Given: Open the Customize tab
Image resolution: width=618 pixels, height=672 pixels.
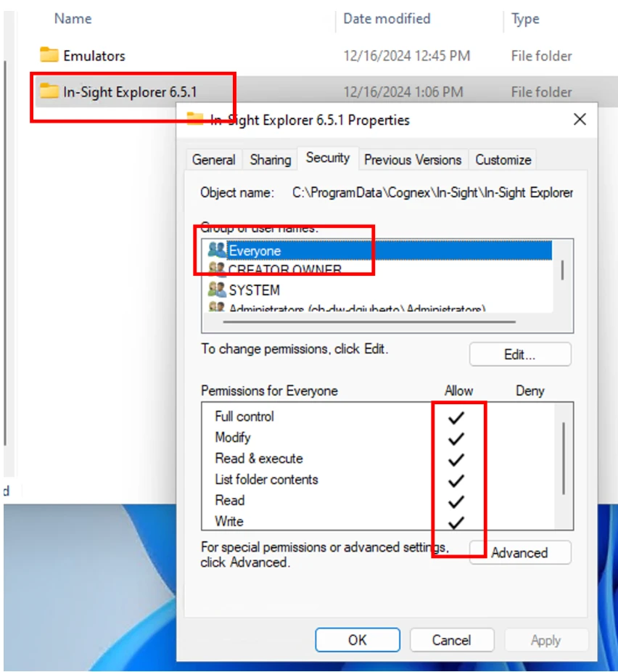Looking at the screenshot, I should [x=503, y=160].
